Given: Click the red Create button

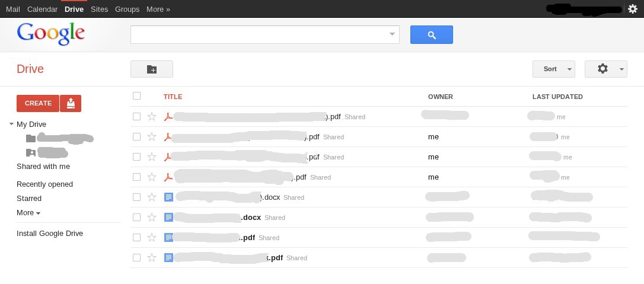Looking at the screenshot, I should 38,103.
